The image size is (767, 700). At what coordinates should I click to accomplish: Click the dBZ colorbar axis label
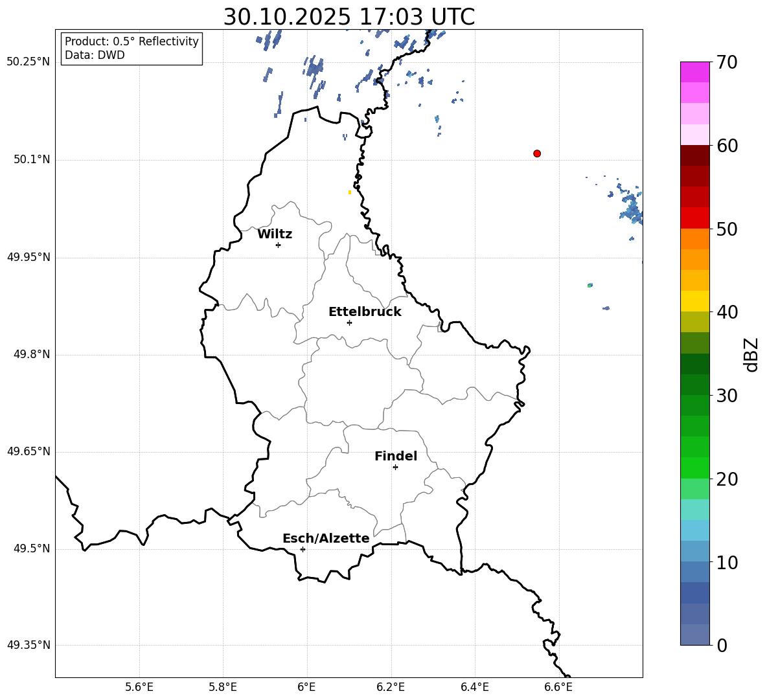tap(752, 354)
